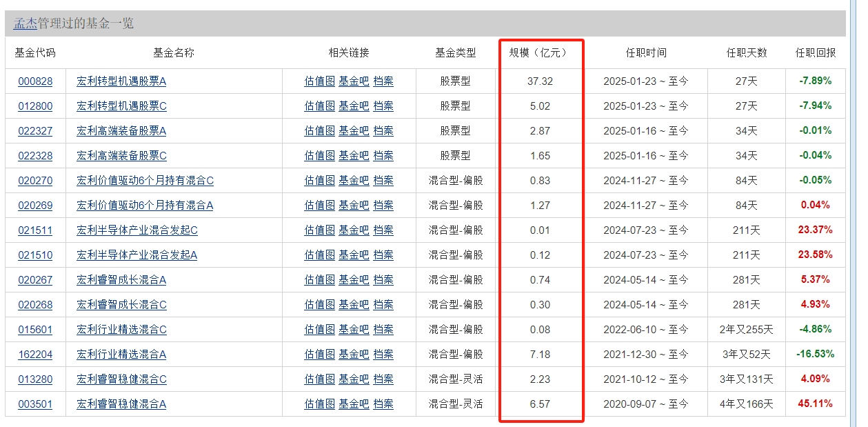868x427 pixels.
Task: Select the 2年又255天 tenure days cell
Action: click(747, 330)
